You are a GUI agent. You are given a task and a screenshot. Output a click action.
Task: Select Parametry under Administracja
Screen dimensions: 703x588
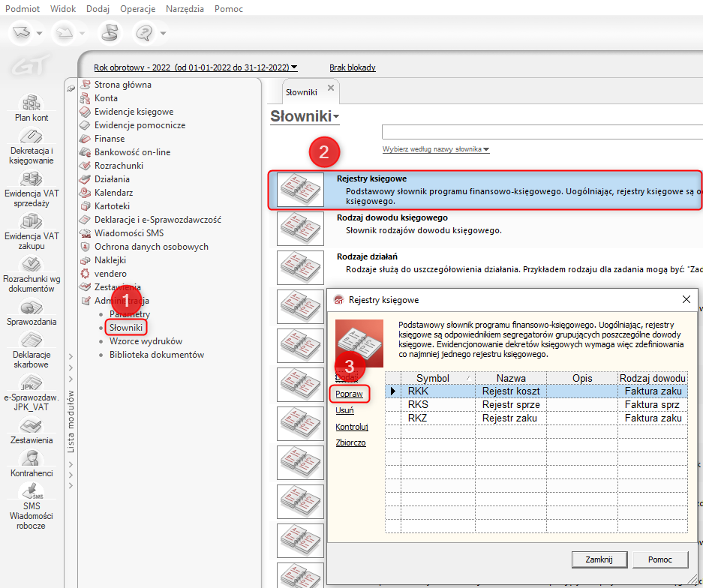click(130, 314)
